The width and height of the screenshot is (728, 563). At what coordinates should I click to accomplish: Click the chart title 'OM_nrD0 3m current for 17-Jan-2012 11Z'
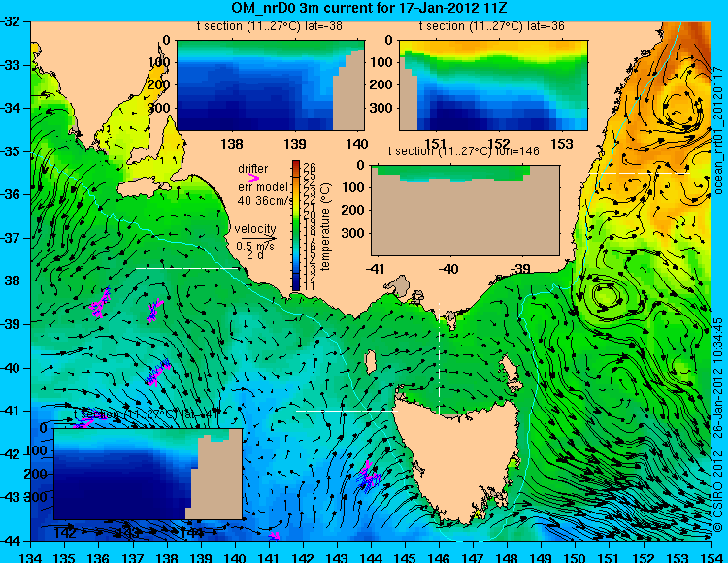point(369,8)
